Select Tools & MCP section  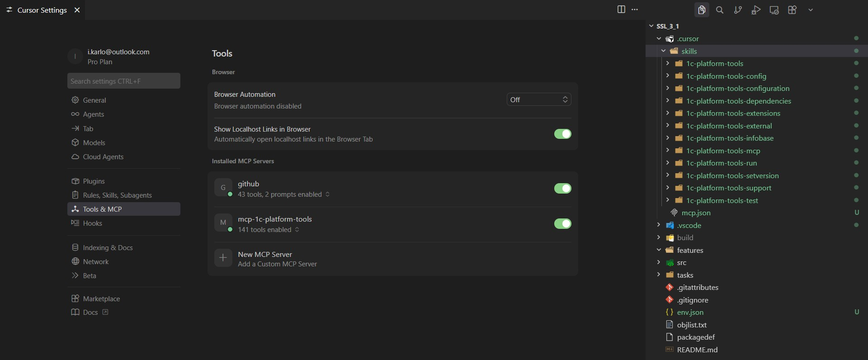124,209
